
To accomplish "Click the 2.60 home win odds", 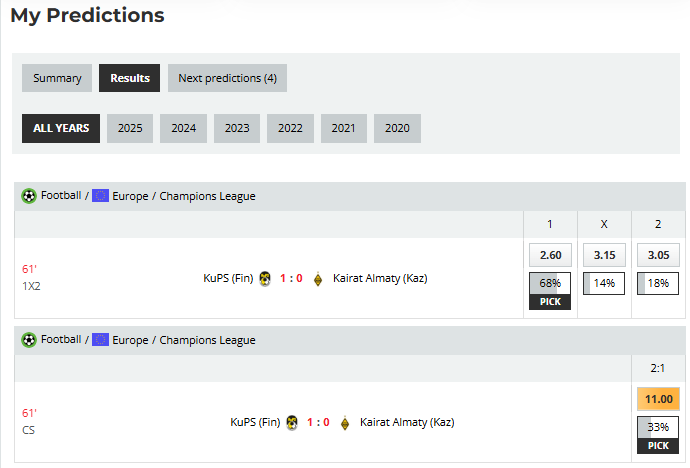I will (550, 255).
